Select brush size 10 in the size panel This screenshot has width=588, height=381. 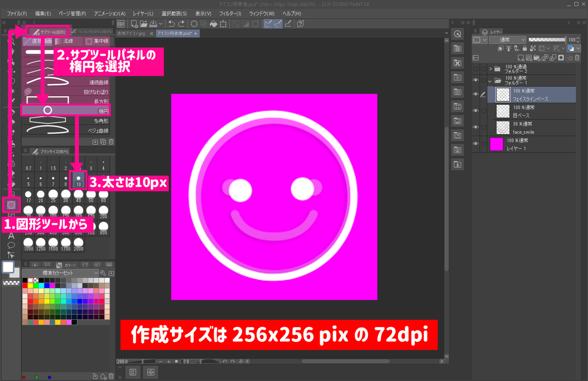click(78, 179)
